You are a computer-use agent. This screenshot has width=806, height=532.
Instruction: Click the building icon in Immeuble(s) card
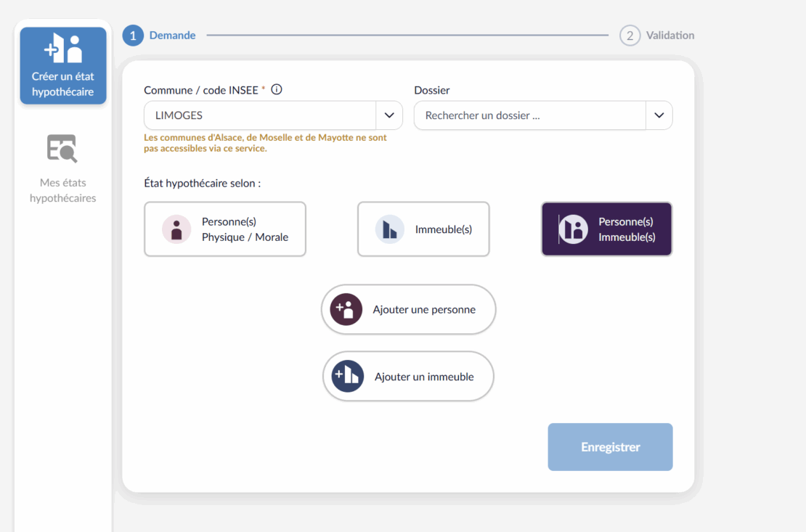click(390, 229)
